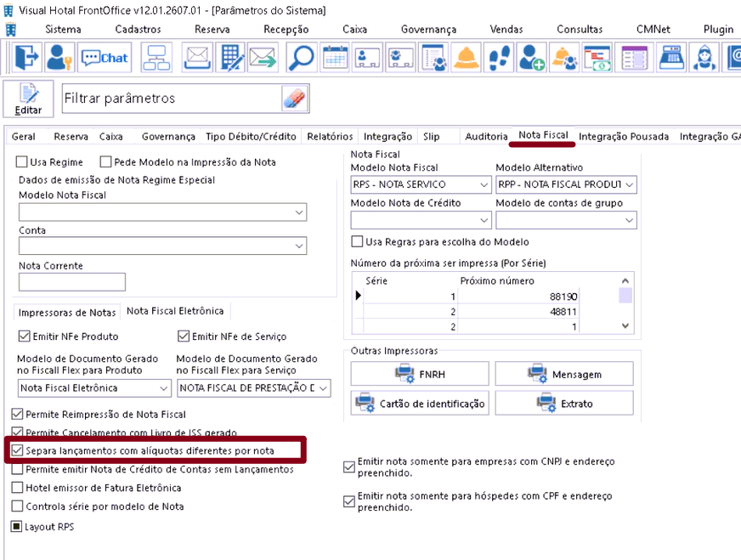This screenshot has height=560, width=741.
Task: Click the building with pencil icon
Action: [x=231, y=57]
